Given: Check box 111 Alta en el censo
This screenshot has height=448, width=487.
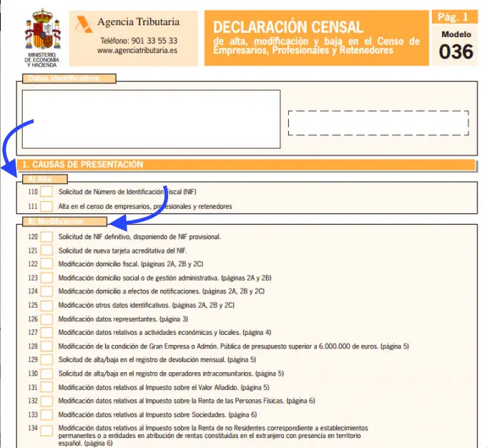Looking at the screenshot, I should click(46, 206).
